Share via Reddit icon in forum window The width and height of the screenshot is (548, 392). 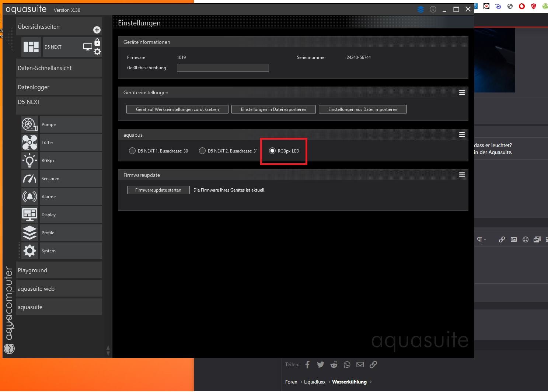pyautogui.click(x=334, y=365)
